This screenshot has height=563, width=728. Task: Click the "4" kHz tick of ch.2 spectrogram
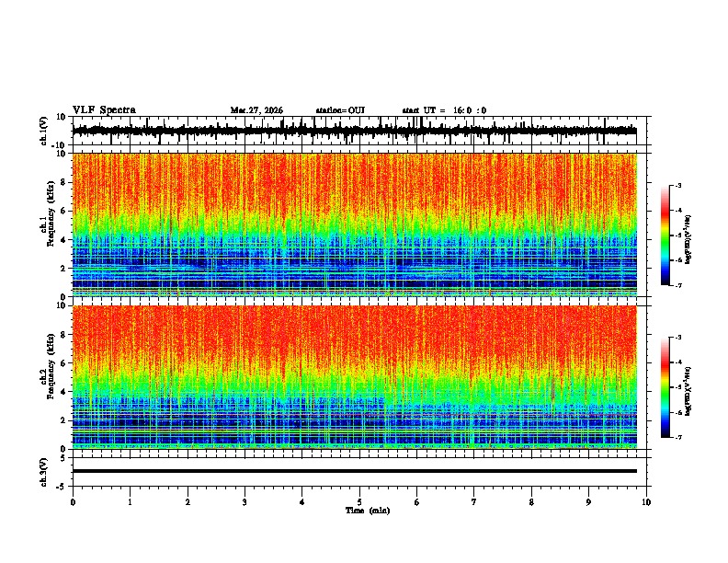point(64,392)
